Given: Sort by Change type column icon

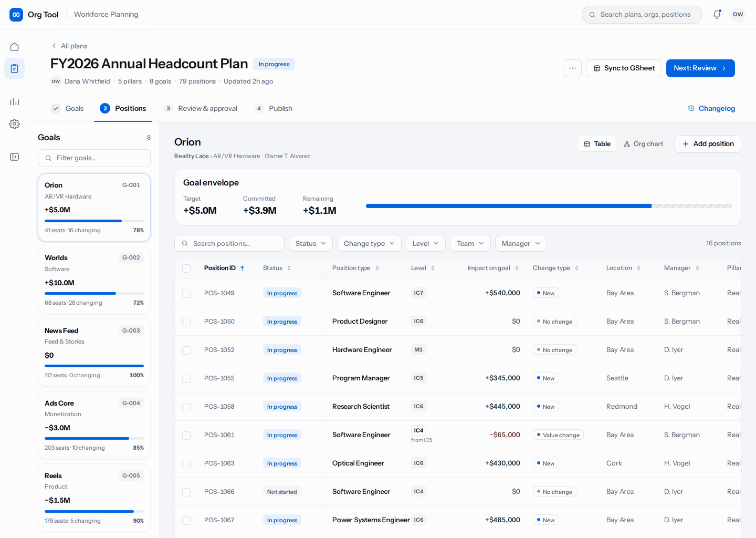Looking at the screenshot, I should (x=576, y=268).
